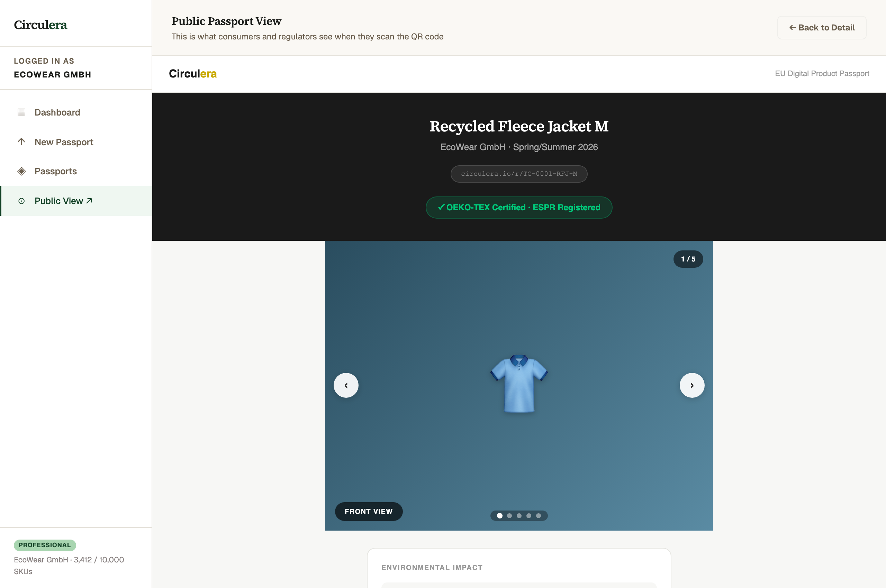Click the Back to Detail button
Viewport: 886px width, 588px height.
(822, 27)
